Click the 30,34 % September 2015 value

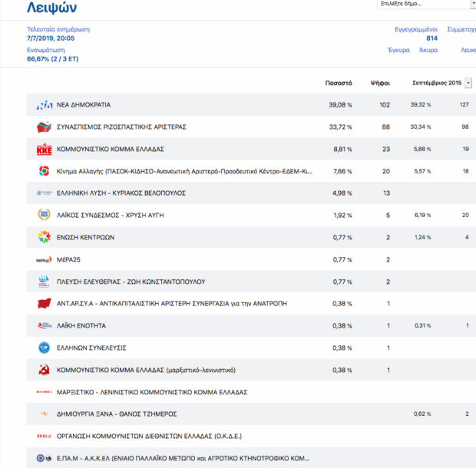click(x=421, y=127)
